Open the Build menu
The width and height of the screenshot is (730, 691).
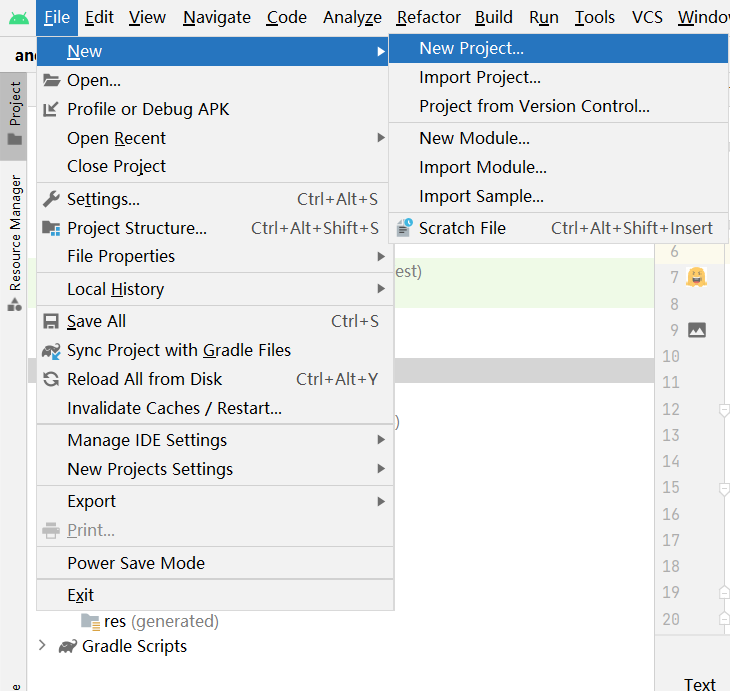[494, 17]
